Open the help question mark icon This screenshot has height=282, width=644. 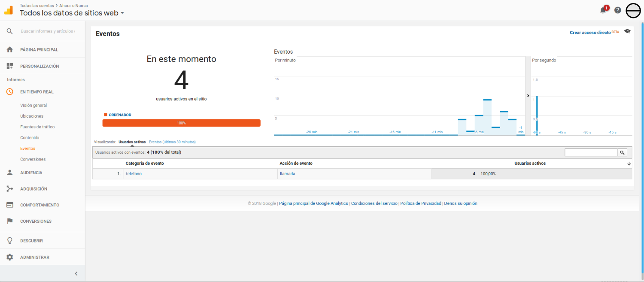(617, 10)
